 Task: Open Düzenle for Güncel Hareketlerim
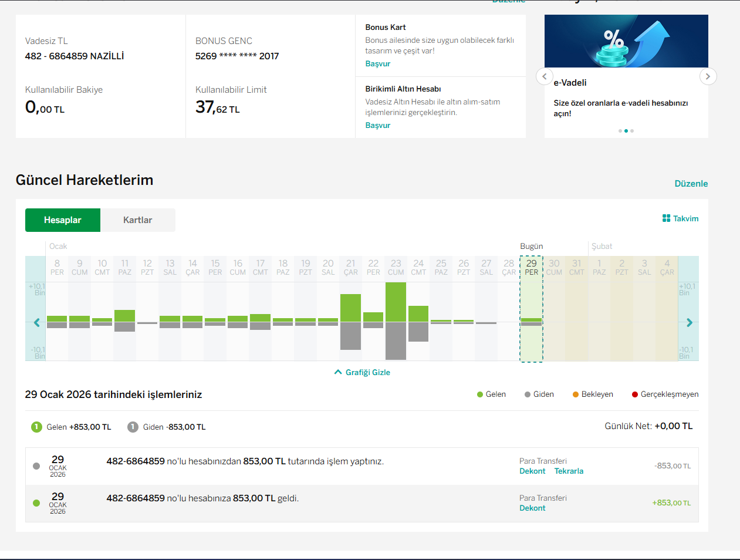(691, 184)
